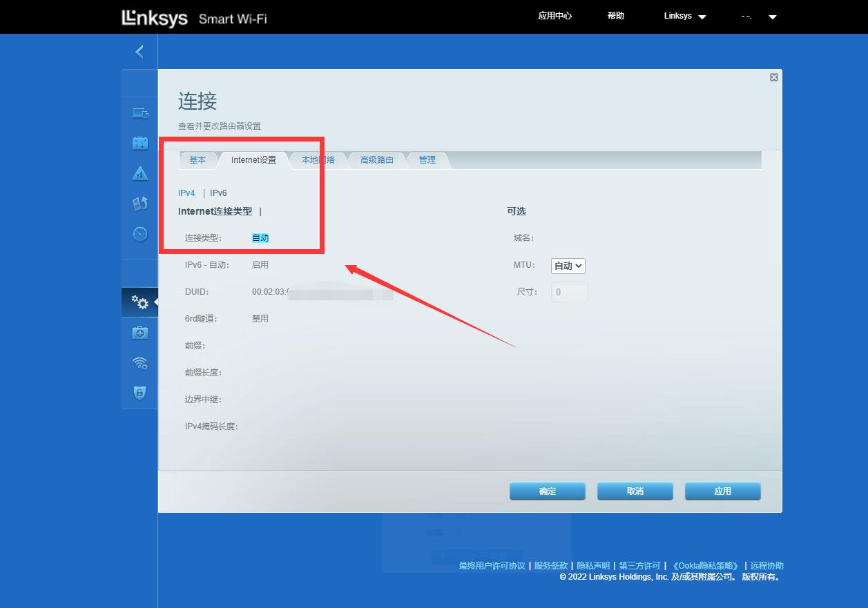Open the Device List sidebar icon
868x608 pixels.
tap(139, 112)
